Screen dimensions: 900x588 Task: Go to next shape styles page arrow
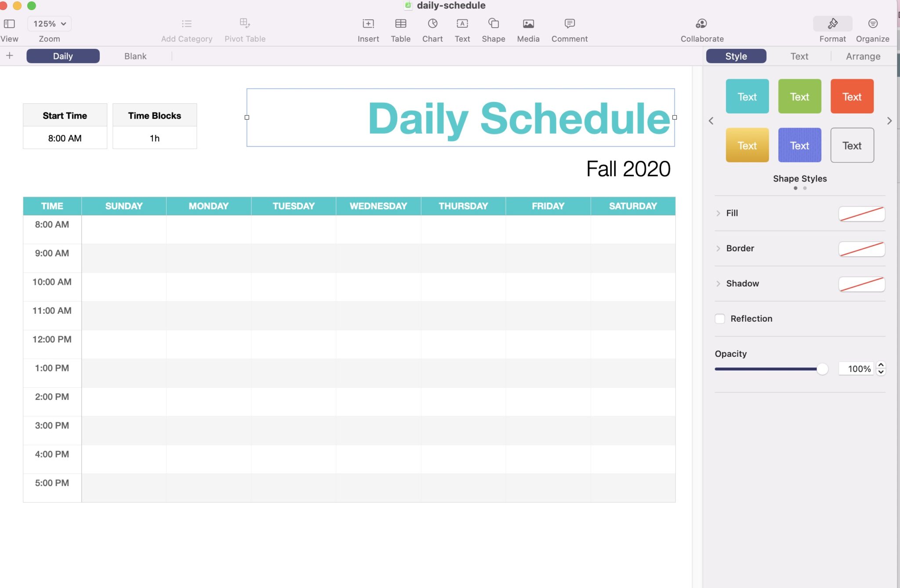(889, 120)
